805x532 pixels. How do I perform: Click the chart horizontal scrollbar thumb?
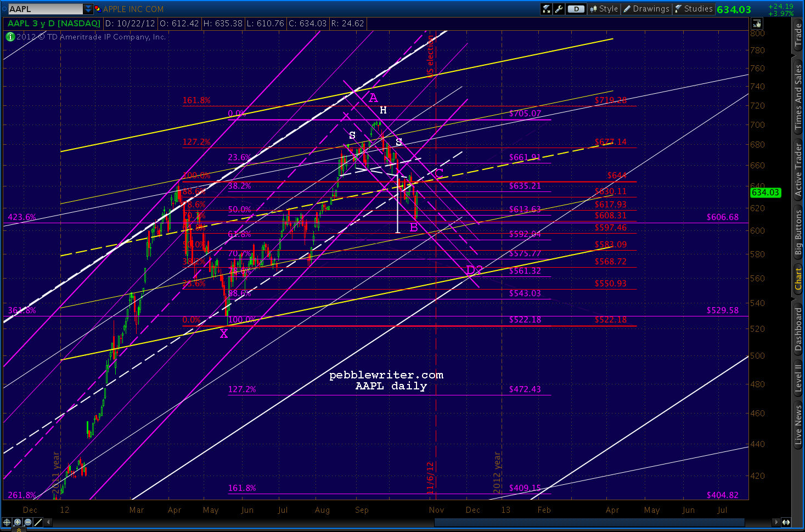click(x=589, y=522)
